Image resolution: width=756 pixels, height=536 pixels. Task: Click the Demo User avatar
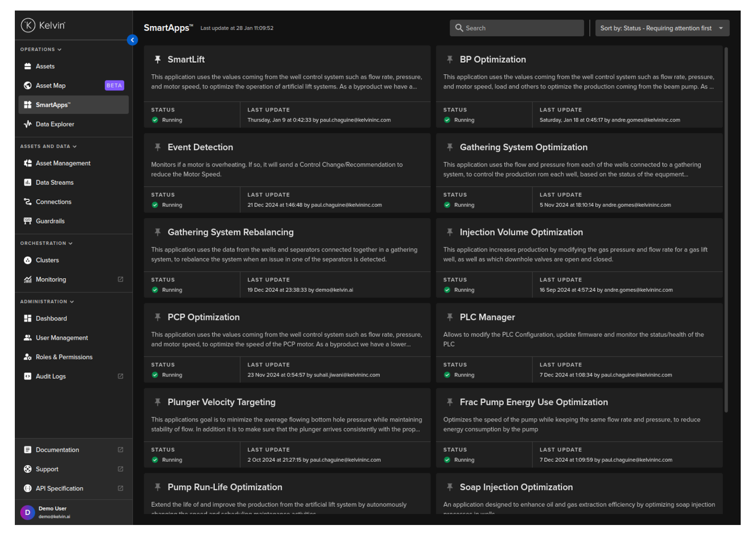(28, 513)
